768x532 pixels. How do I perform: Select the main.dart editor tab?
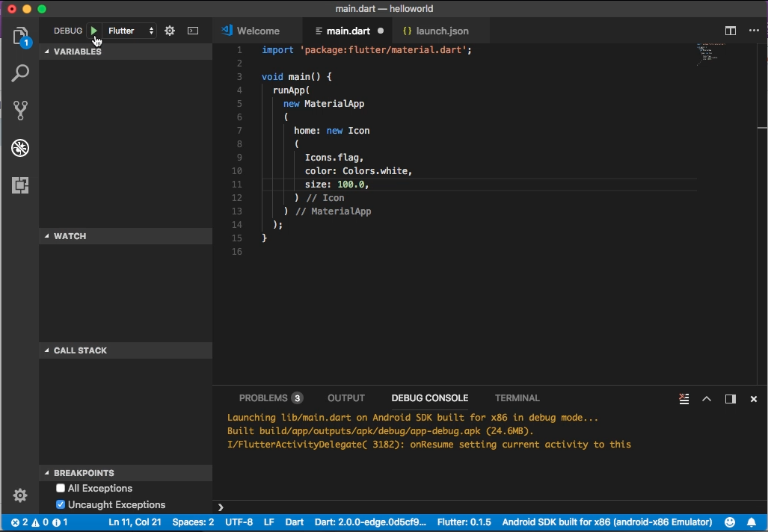coord(348,31)
